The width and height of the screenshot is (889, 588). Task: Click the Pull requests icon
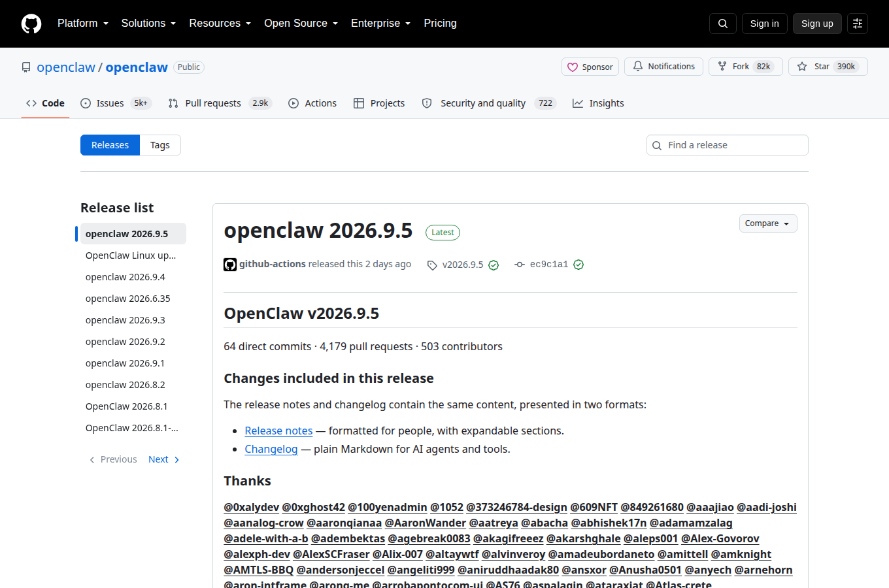(x=173, y=103)
